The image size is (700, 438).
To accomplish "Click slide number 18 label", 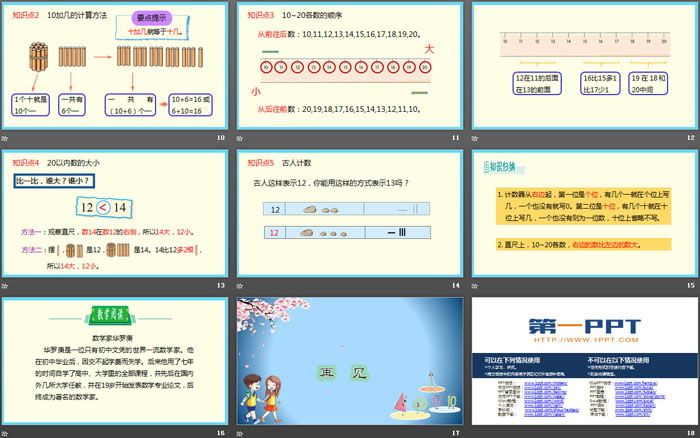I will click(x=691, y=433).
